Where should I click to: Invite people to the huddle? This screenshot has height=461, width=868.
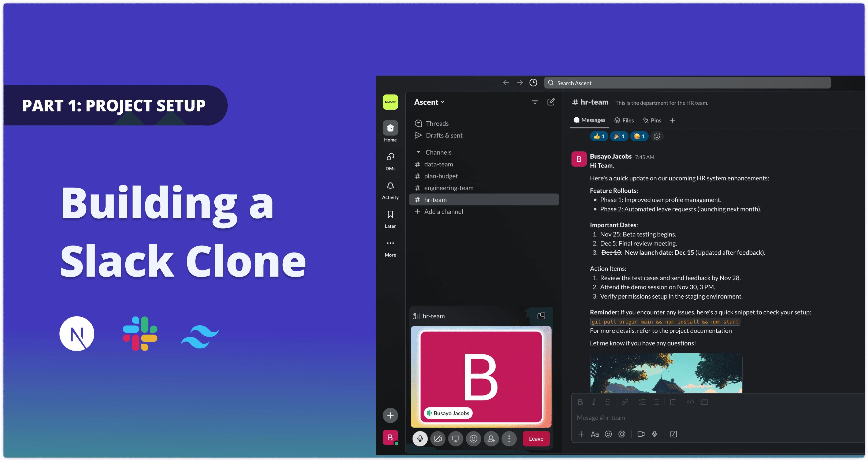tap(491, 438)
